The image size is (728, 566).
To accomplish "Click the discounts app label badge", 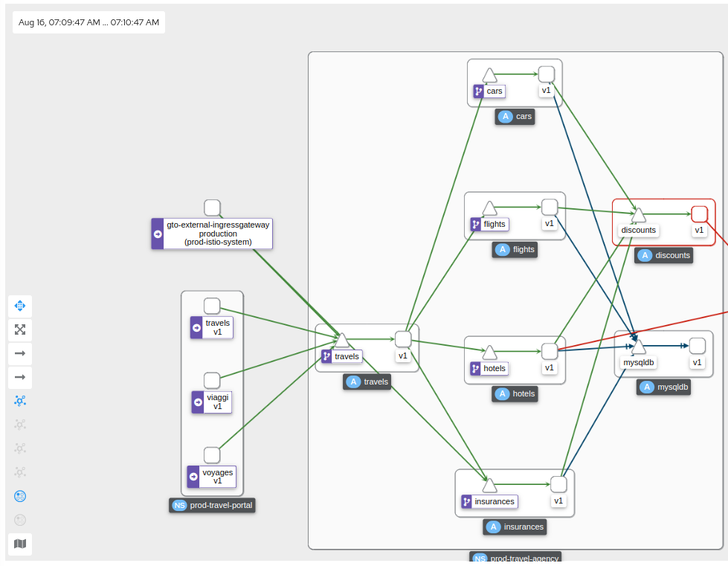I will click(665, 255).
